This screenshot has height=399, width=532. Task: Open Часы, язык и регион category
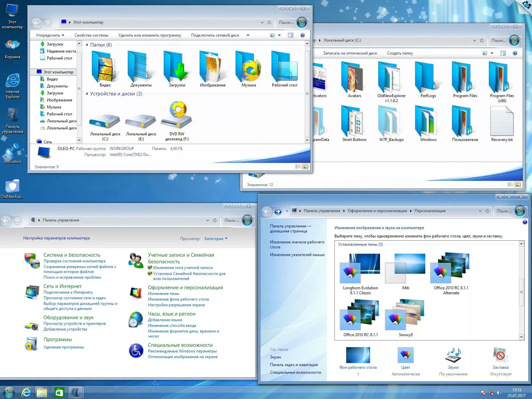172,314
